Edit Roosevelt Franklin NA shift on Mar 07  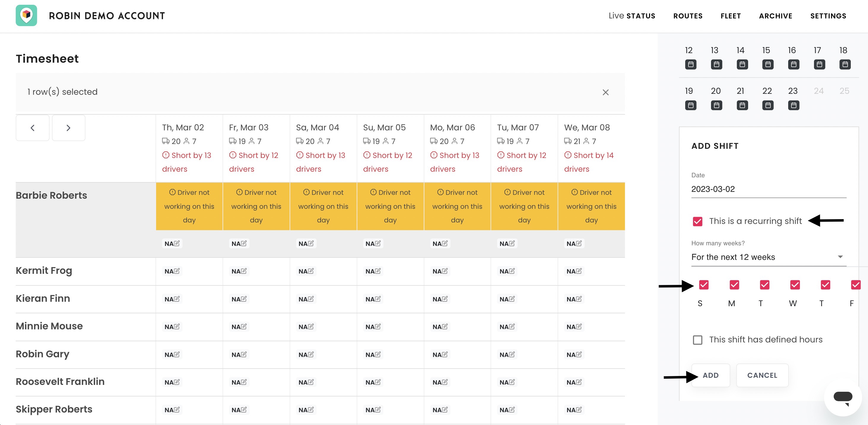point(507,382)
